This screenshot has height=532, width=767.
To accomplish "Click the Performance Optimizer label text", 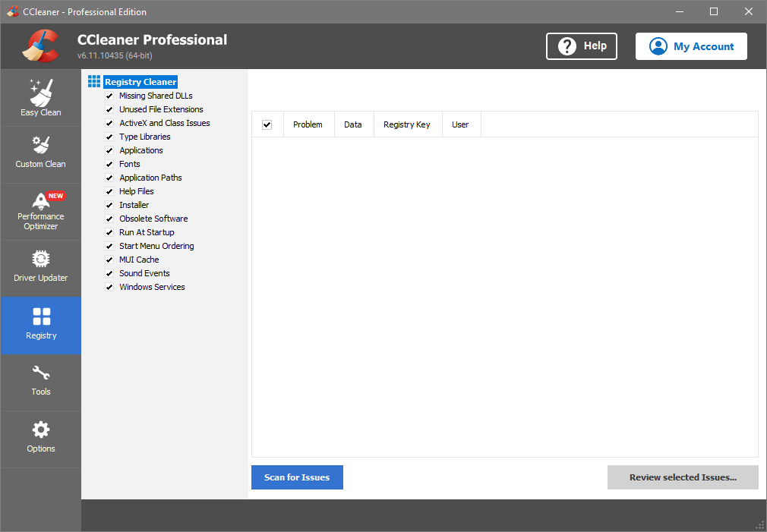I will pos(40,221).
